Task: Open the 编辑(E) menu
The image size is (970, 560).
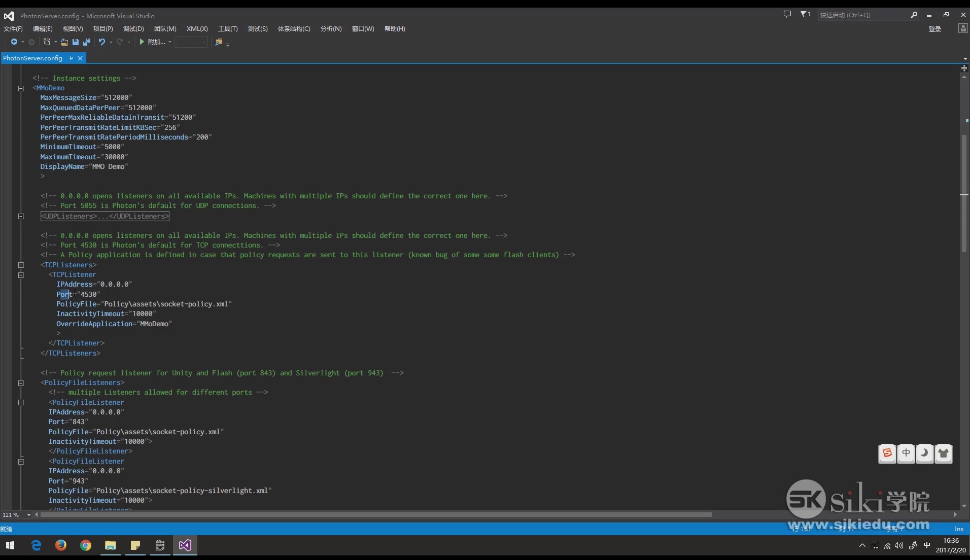Action: tap(43, 29)
